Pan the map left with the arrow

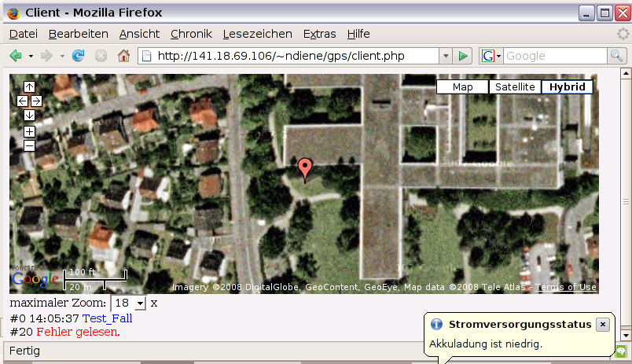point(22,101)
